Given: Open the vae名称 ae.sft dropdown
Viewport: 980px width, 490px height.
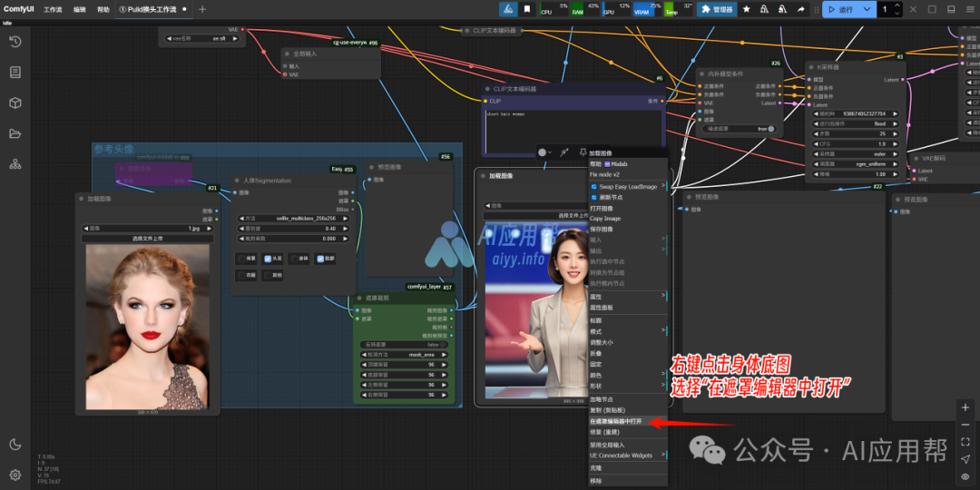Looking at the screenshot, I should [201, 38].
